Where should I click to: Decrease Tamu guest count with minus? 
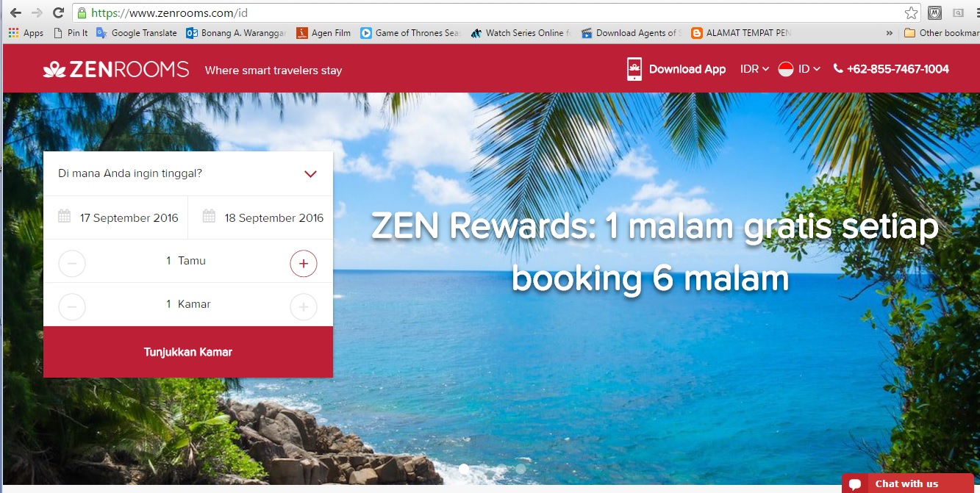[x=72, y=263]
